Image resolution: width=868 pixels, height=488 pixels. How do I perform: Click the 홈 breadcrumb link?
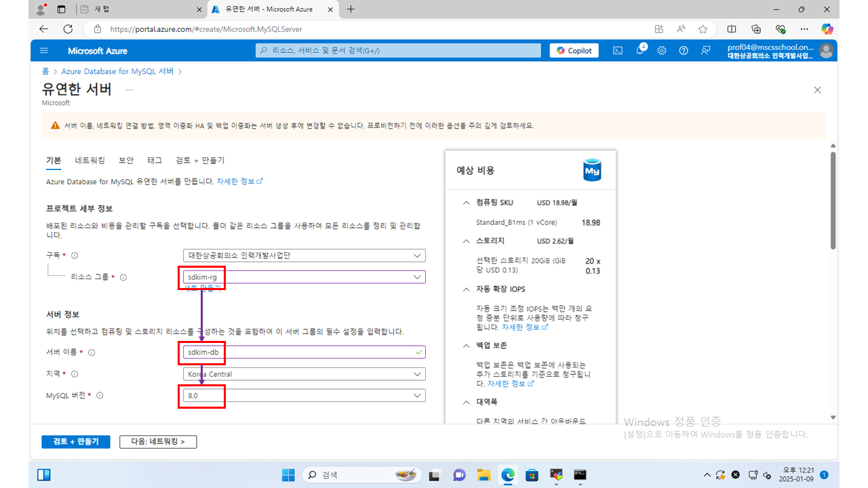click(x=45, y=71)
